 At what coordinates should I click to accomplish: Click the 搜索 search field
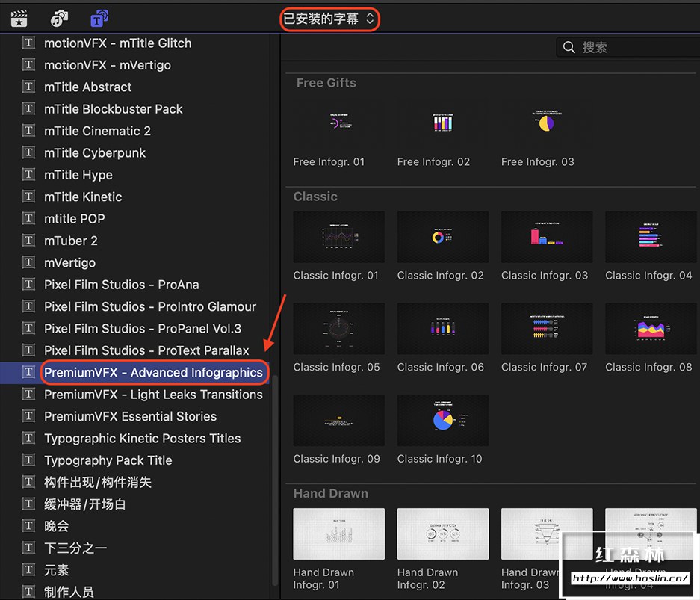point(628,47)
